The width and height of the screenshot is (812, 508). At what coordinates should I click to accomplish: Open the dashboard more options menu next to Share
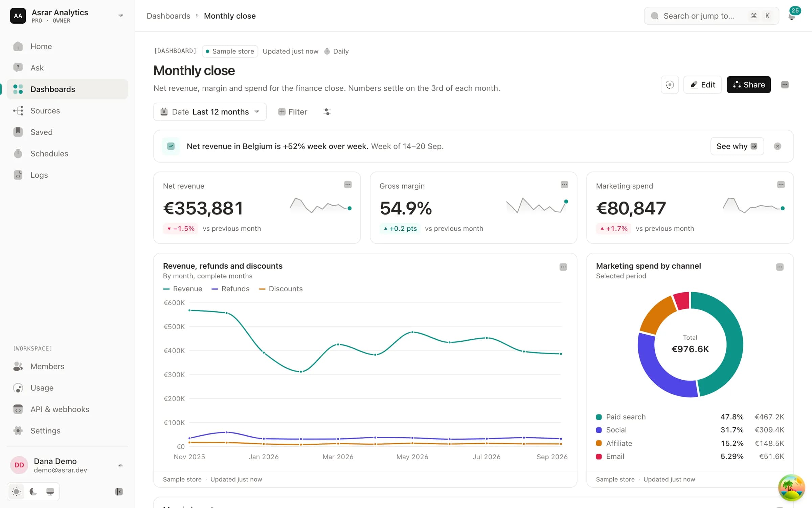[785, 85]
